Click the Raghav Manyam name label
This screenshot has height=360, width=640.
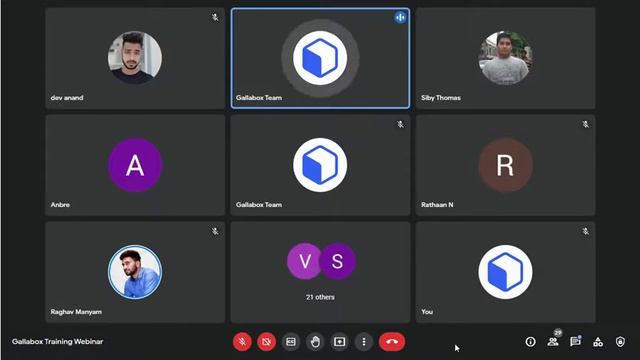76,312
